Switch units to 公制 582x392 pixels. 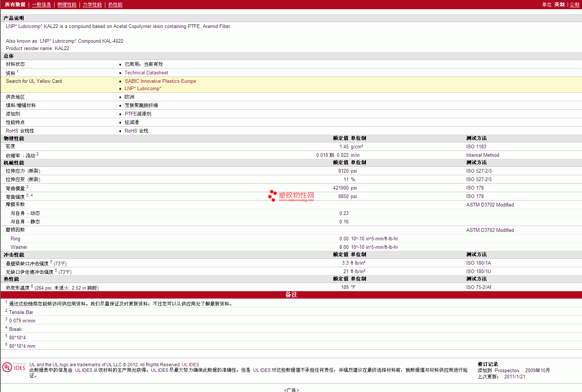click(575, 4)
